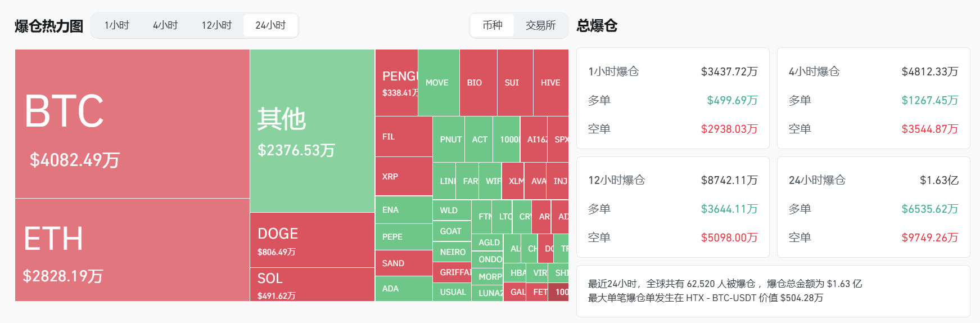Click the green PEPE tile
980x323 pixels.
404,237
